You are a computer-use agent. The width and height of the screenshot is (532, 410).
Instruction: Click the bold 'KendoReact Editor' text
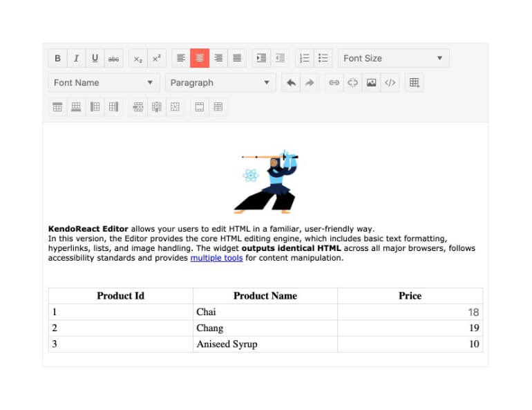point(88,229)
